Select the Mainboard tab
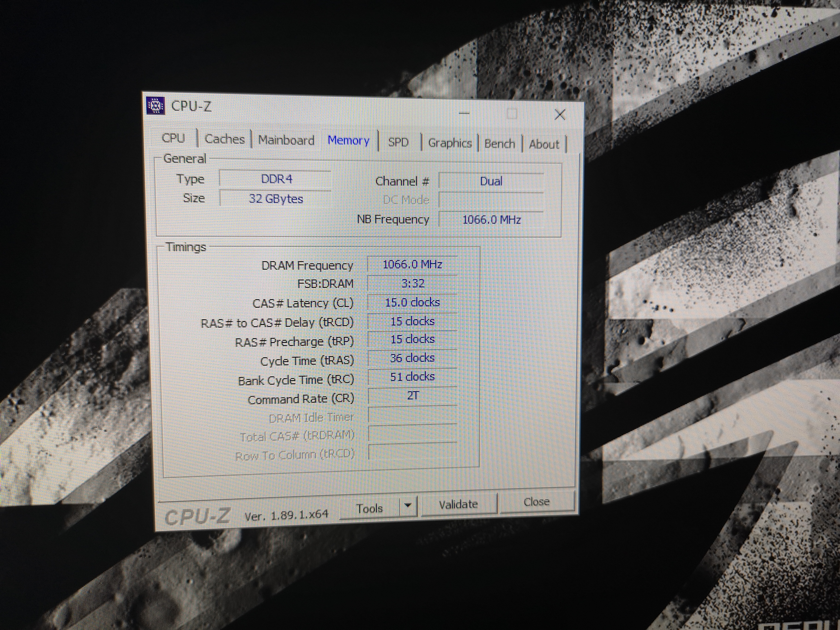Image resolution: width=840 pixels, height=630 pixels. [x=286, y=140]
